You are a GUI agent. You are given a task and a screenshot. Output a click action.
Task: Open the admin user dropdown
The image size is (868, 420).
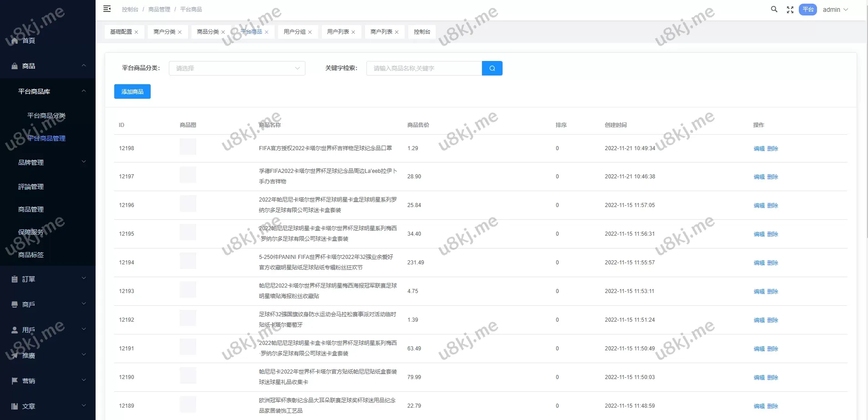(835, 10)
